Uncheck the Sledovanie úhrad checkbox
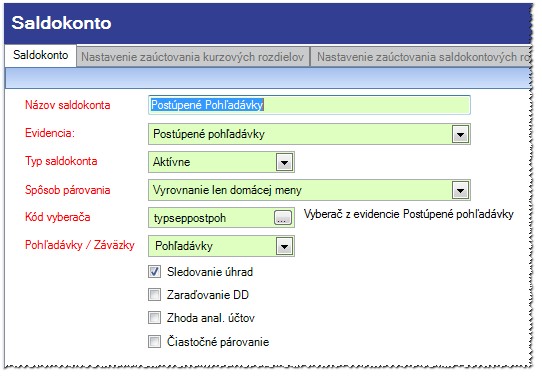Image resolution: width=542 pixels, height=377 pixels. 154,272
